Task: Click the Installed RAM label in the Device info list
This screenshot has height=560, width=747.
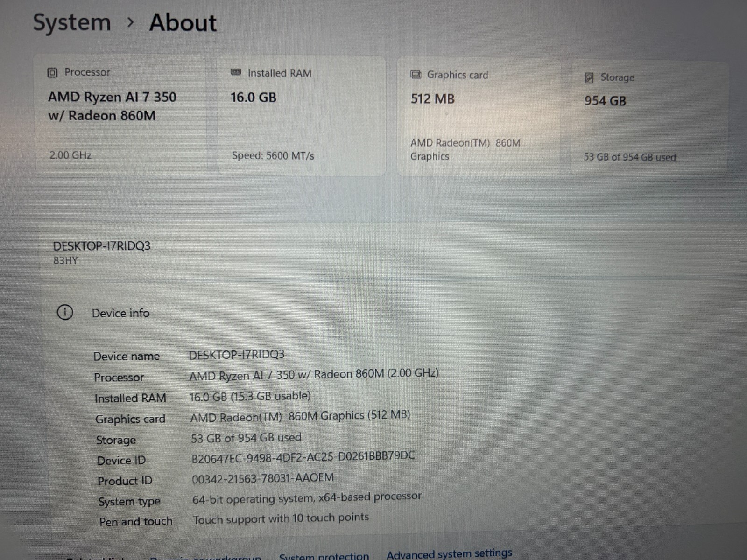Action: tap(130, 398)
